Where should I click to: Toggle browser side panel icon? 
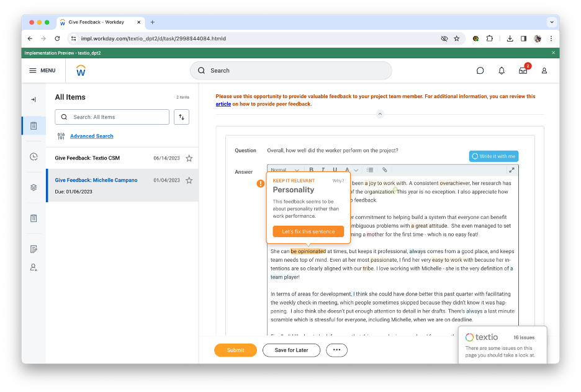click(523, 38)
